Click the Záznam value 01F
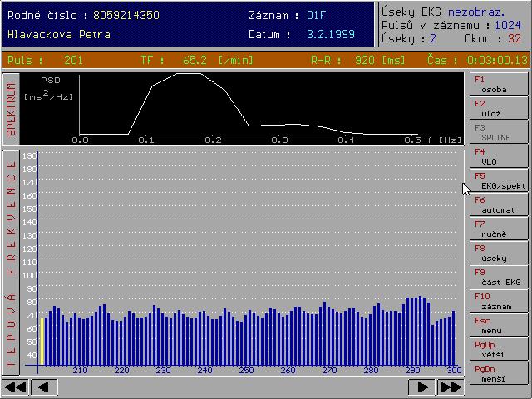532x399 pixels. tap(316, 15)
